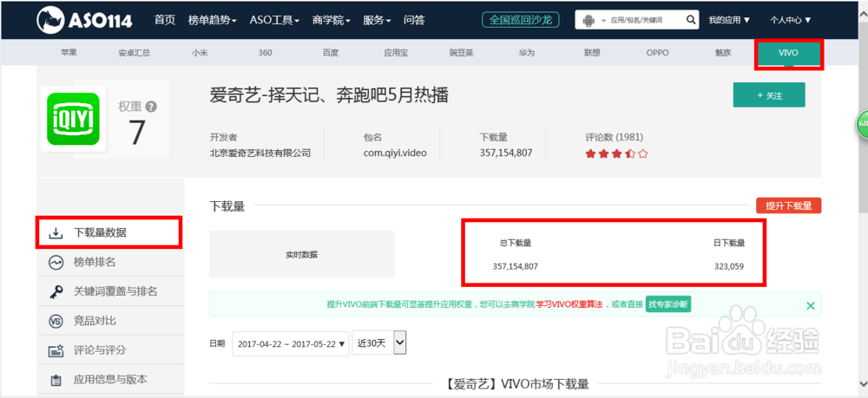The height and width of the screenshot is (398, 868).
Task: Click the 提升下载量 red button
Action: tap(788, 206)
